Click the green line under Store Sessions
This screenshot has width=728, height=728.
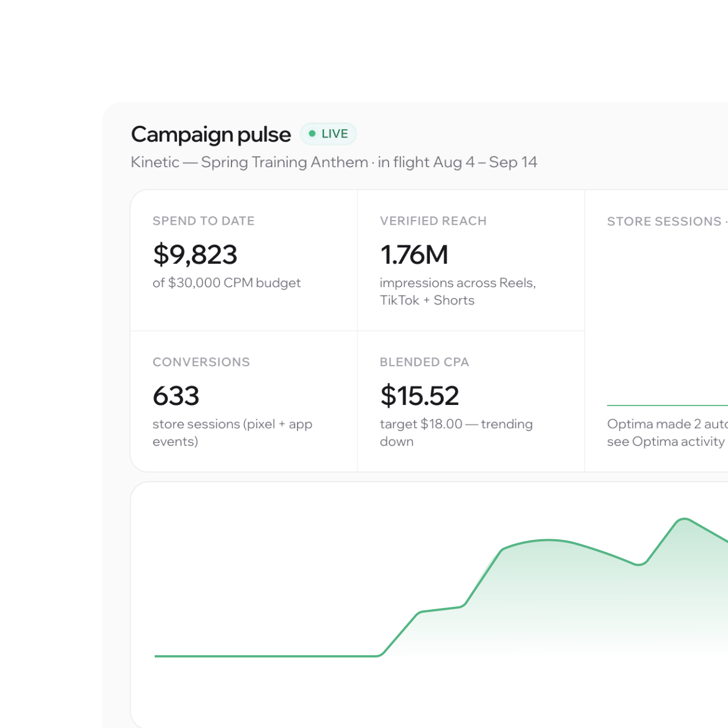[x=667, y=406]
